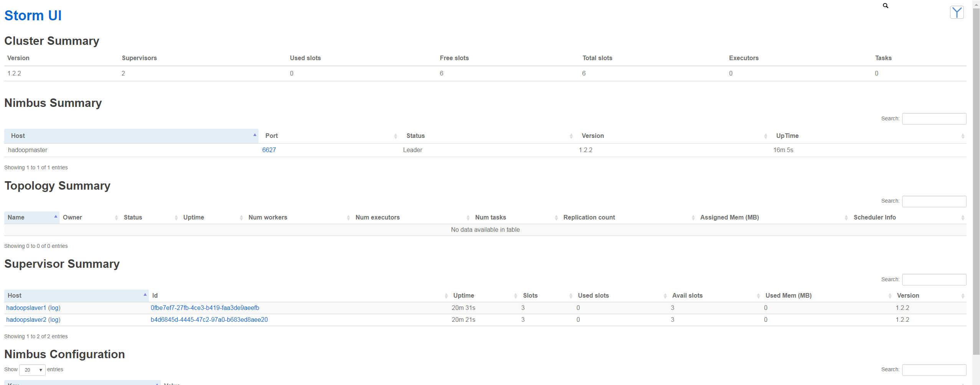Open the Show entries count dropdown
The height and width of the screenshot is (385, 980).
pos(32,370)
